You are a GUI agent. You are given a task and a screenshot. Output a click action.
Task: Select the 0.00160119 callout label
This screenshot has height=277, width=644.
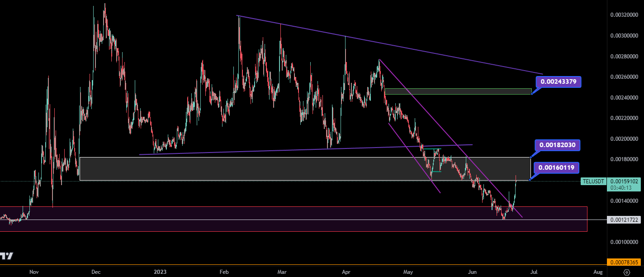(x=557, y=167)
